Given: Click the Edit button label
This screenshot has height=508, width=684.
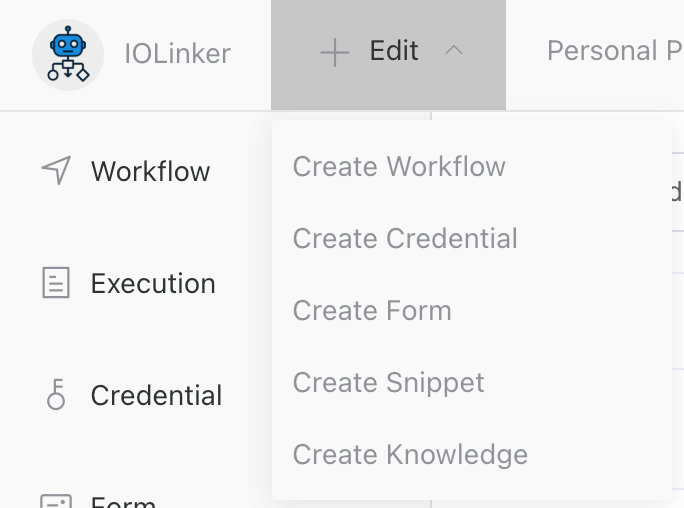Looking at the screenshot, I should [394, 51].
